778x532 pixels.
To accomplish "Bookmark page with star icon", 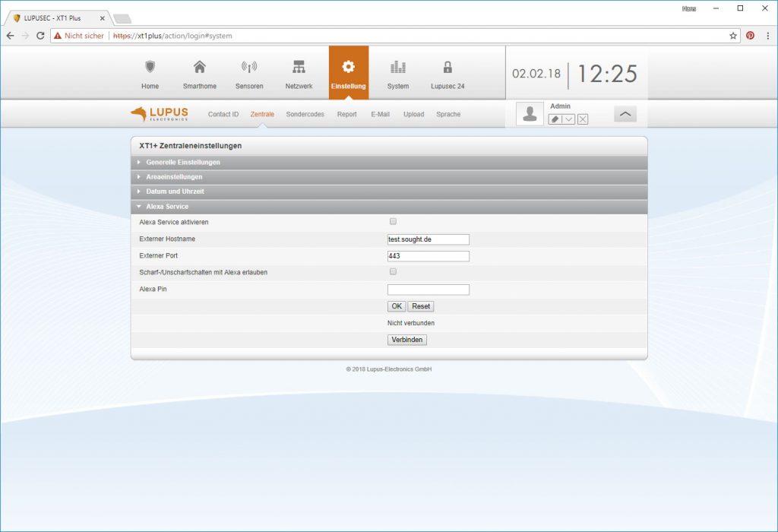I will [733, 36].
